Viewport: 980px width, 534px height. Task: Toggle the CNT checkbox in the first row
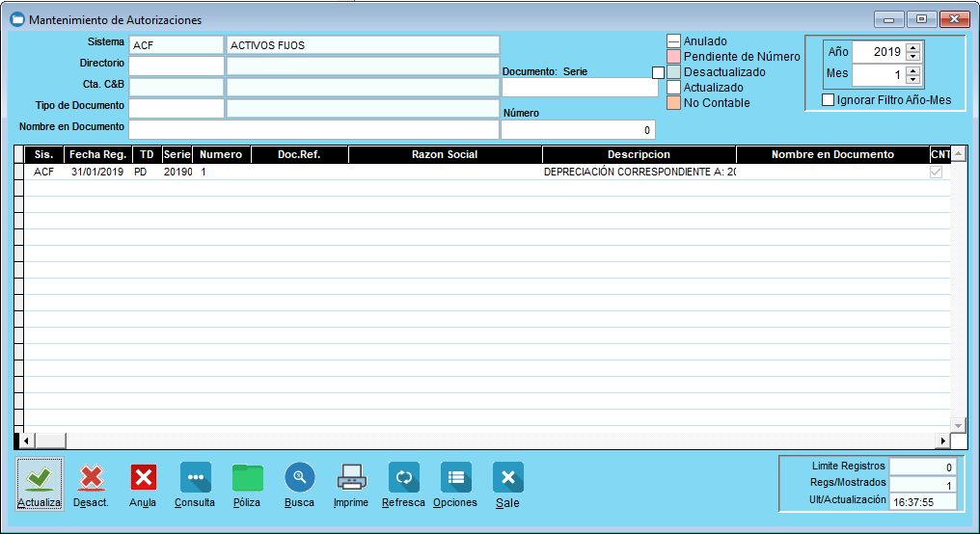tap(935, 172)
